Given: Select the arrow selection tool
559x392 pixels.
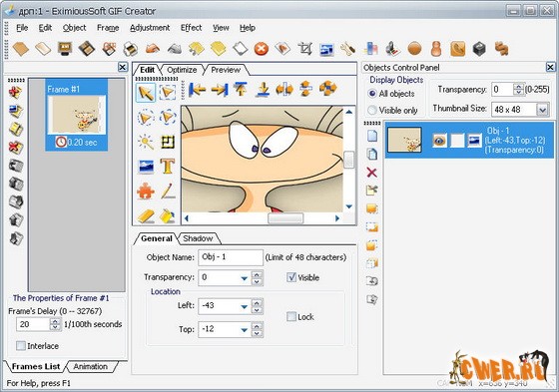Looking at the screenshot, I should (x=146, y=93).
